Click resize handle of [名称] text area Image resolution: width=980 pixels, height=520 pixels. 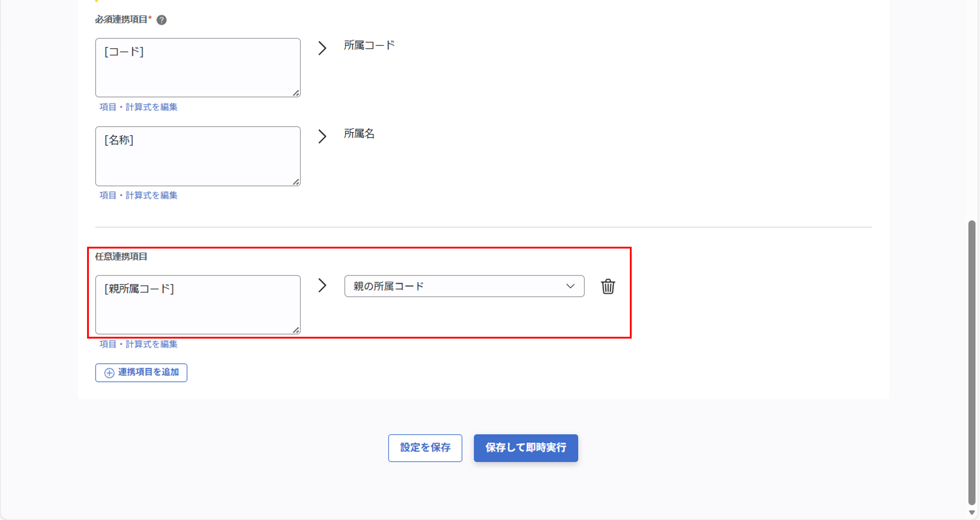click(296, 182)
